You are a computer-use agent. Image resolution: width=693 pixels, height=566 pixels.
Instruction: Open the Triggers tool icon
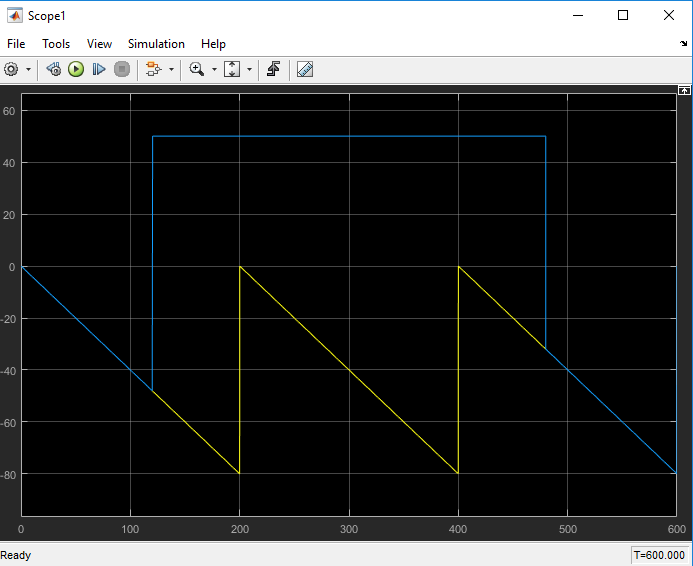(x=273, y=69)
